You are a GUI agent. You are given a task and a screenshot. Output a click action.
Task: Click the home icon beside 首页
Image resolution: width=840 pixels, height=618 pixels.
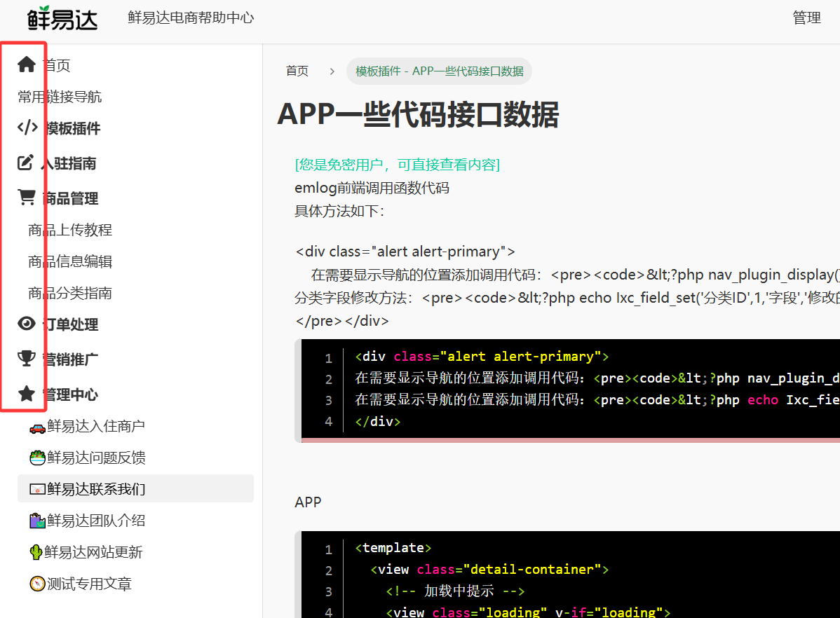tap(27, 65)
